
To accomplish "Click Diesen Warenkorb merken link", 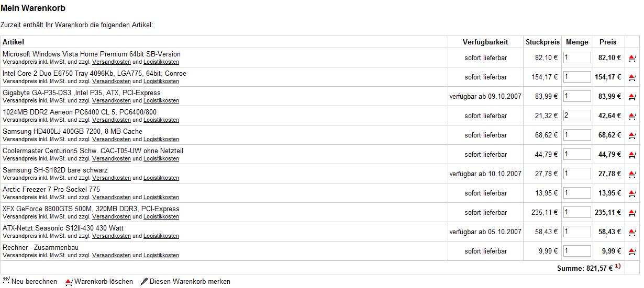I will (x=190, y=281).
